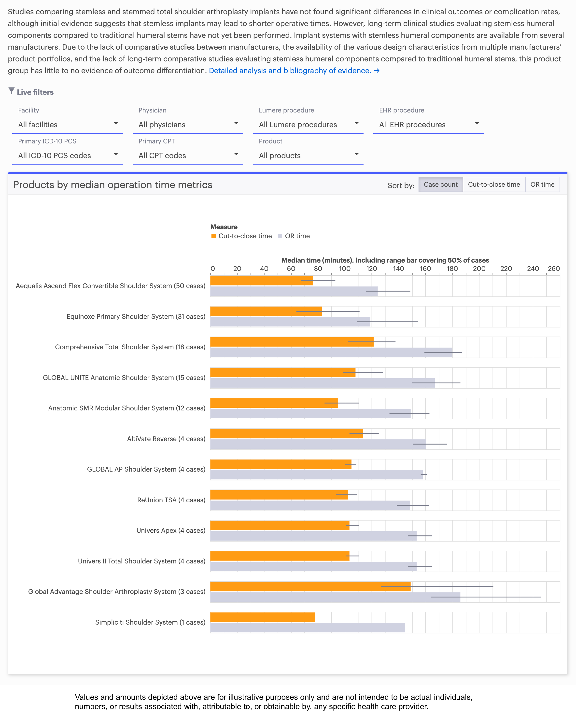The height and width of the screenshot is (728, 576).
Task: Open the Product filter dropdown
Action: [x=308, y=155]
